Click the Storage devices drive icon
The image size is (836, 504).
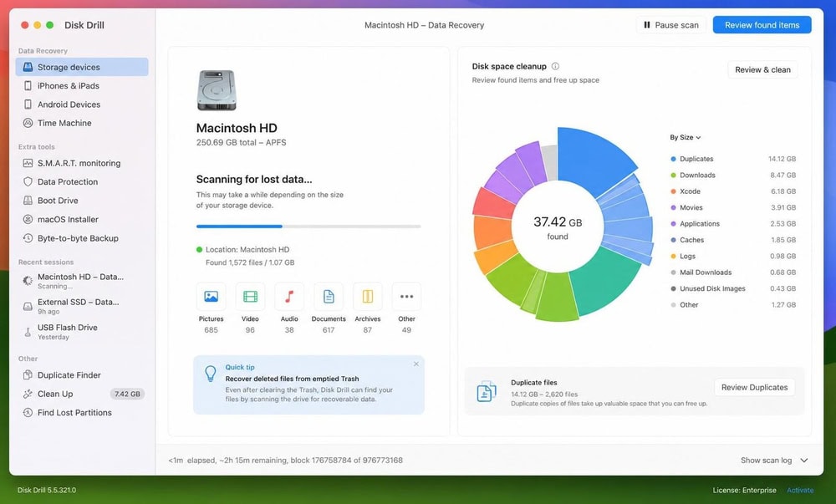[x=28, y=67]
